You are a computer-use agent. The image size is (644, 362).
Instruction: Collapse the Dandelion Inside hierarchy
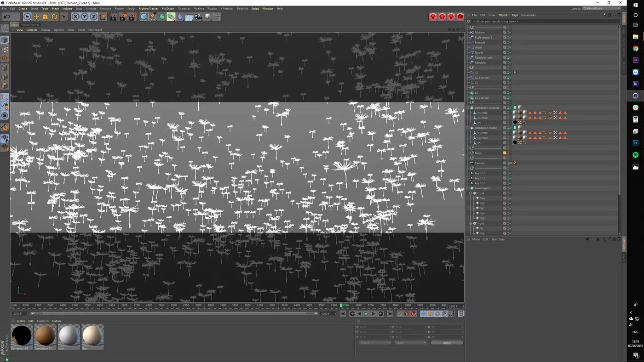(x=467, y=128)
